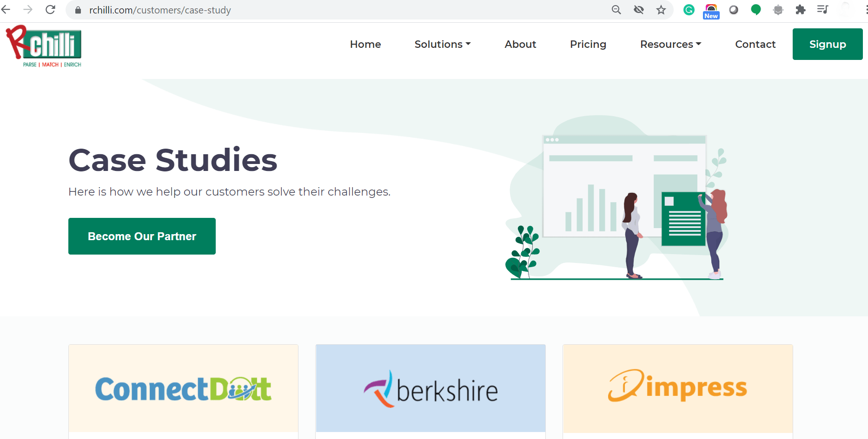868x439 pixels.
Task: Click the browser forward arrow
Action: 28,10
